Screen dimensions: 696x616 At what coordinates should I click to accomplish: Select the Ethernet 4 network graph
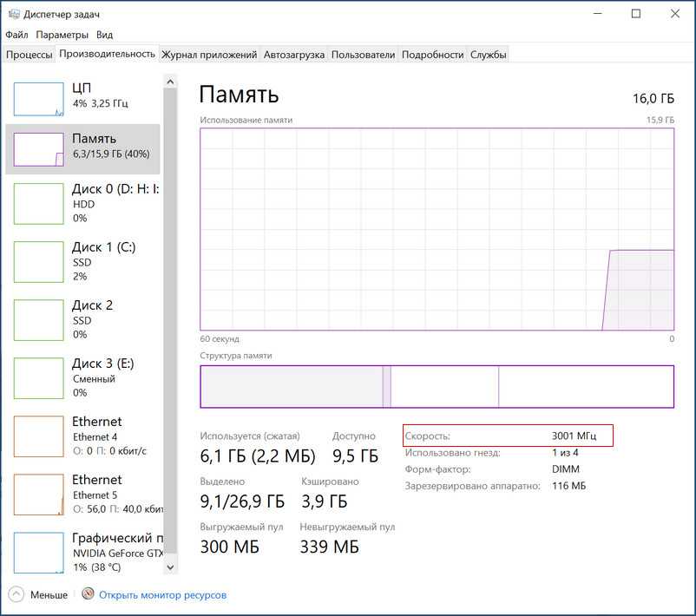[38, 436]
